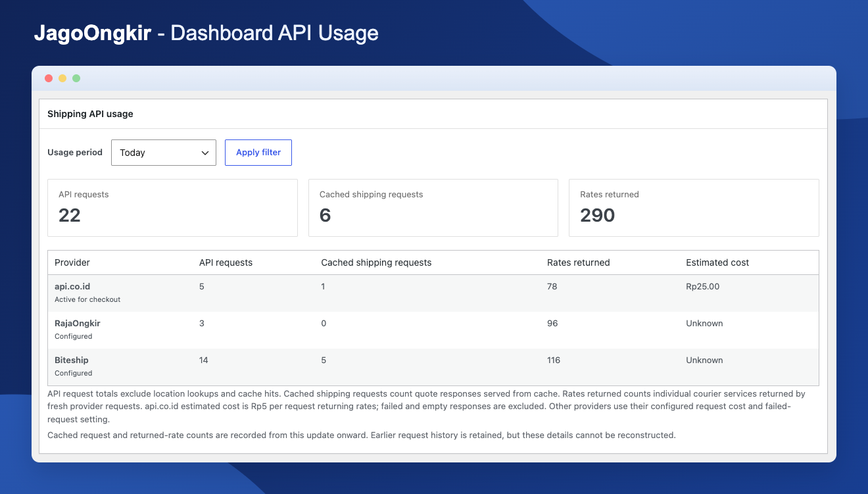The width and height of the screenshot is (868, 494).
Task: Select the Shipping API usage heading
Action: pyautogui.click(x=90, y=114)
